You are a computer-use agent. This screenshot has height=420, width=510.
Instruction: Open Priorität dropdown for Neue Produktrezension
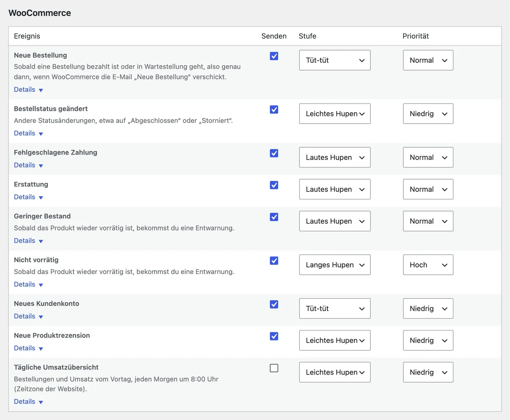(x=428, y=340)
